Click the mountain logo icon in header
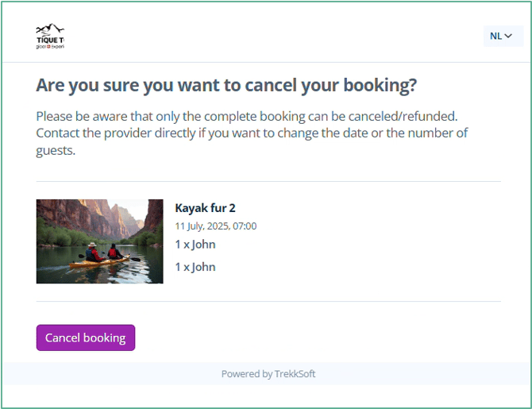Viewport: 532px width, 409px height. 50,29
